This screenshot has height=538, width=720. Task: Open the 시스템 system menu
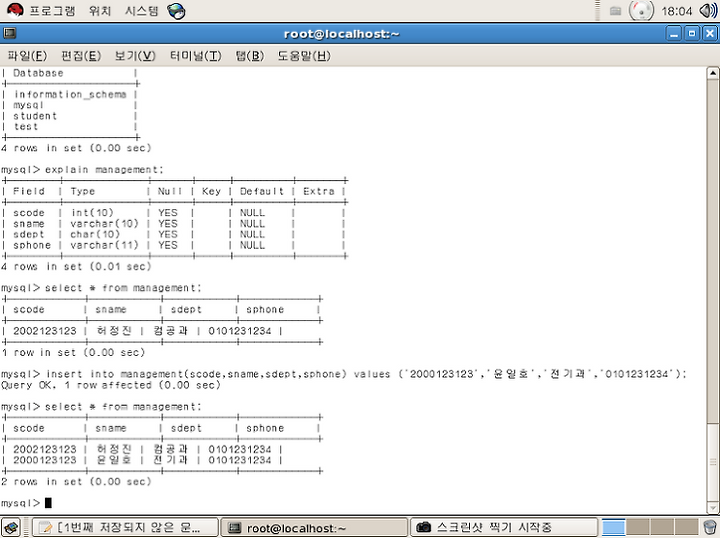click(141, 10)
